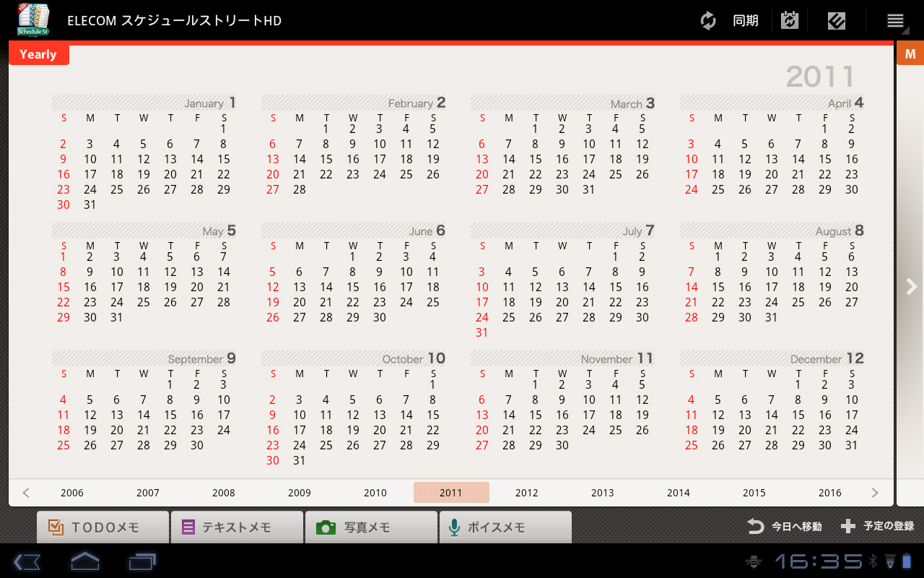The width and height of the screenshot is (924, 578).
Task: Tap the green camera icon
Action: pos(326,527)
